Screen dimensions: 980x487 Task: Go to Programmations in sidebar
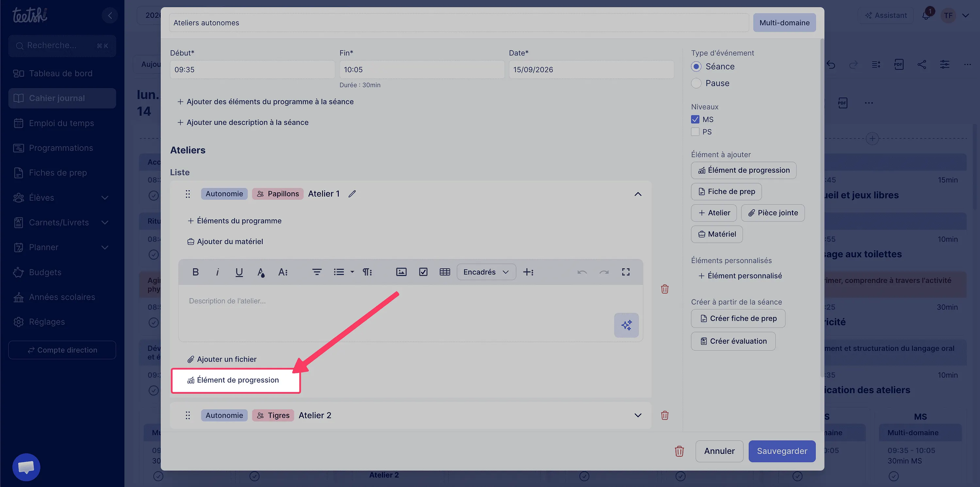(62, 148)
